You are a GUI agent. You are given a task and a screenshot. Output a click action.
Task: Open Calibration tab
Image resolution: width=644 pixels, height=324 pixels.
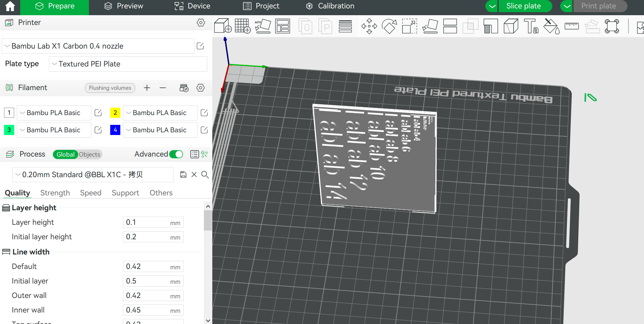pos(330,6)
